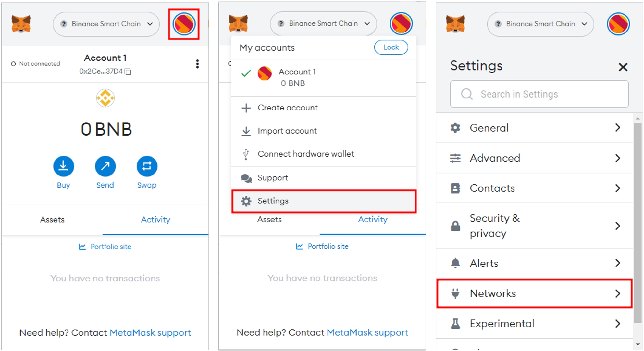The height and width of the screenshot is (351, 644).
Task: Switch to the Assets tab in the left panel
Action: click(52, 220)
